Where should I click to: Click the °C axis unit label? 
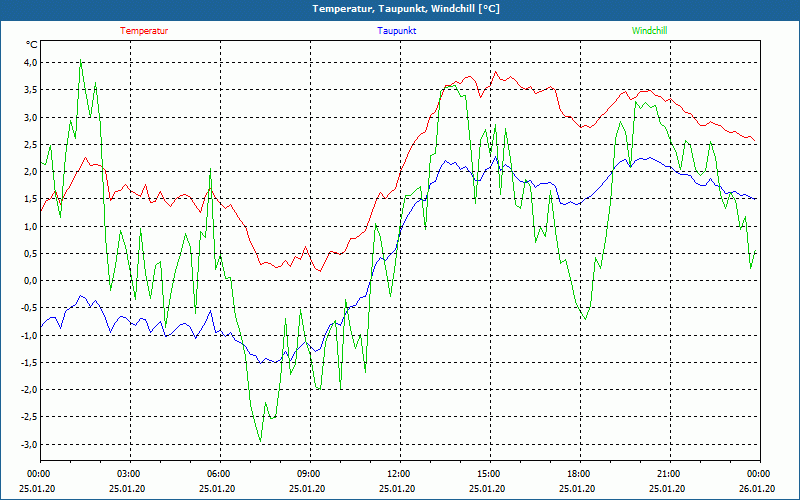click(x=32, y=45)
